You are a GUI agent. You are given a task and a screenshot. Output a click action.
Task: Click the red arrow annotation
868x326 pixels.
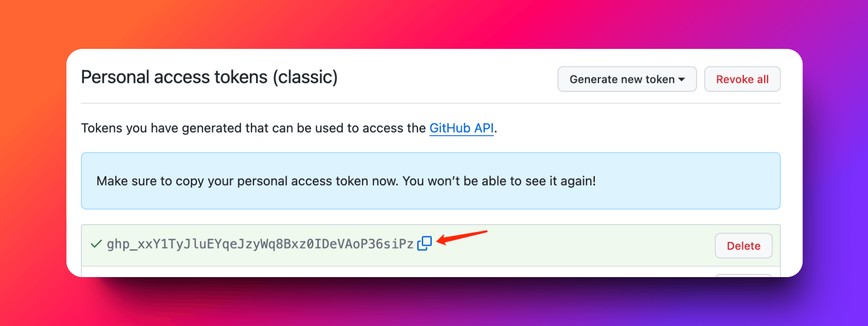(x=462, y=237)
